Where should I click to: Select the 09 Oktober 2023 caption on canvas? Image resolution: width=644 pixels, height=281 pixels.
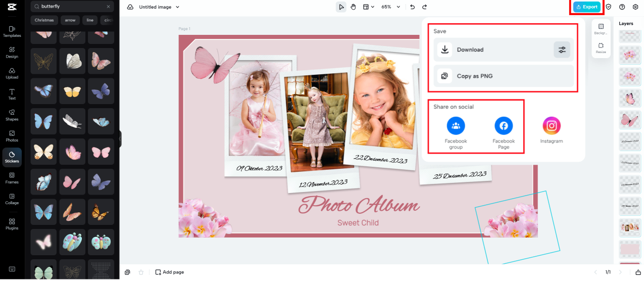[260, 168]
